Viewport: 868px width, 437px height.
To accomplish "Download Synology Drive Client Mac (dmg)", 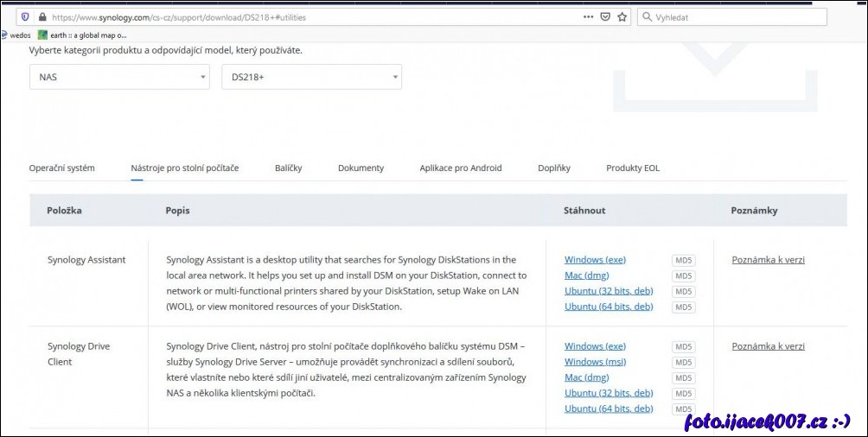I will pos(586,377).
